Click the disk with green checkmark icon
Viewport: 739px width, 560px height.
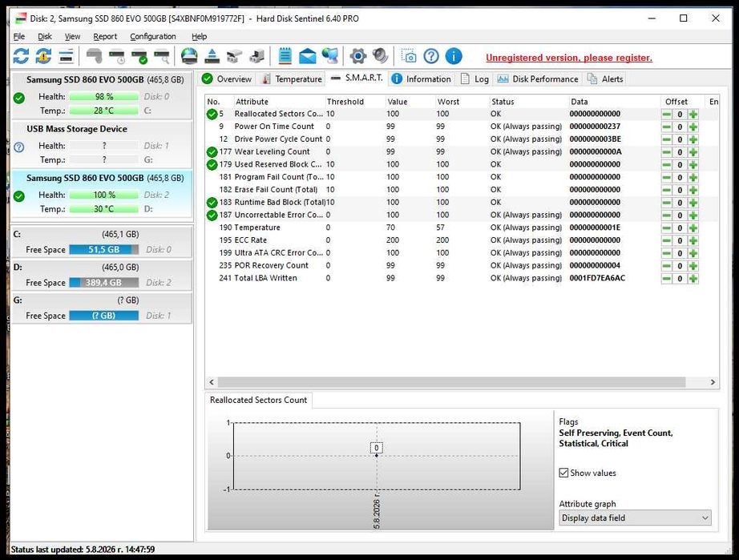click(x=139, y=57)
